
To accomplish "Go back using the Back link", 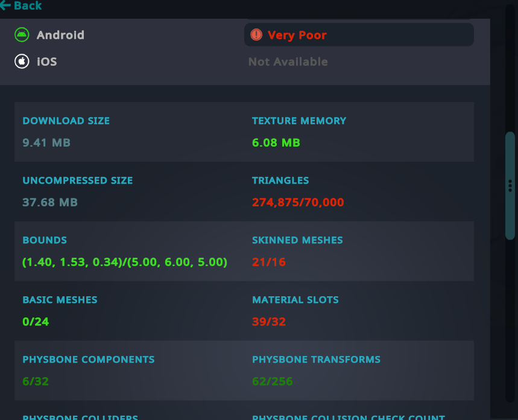I will click(x=21, y=5).
